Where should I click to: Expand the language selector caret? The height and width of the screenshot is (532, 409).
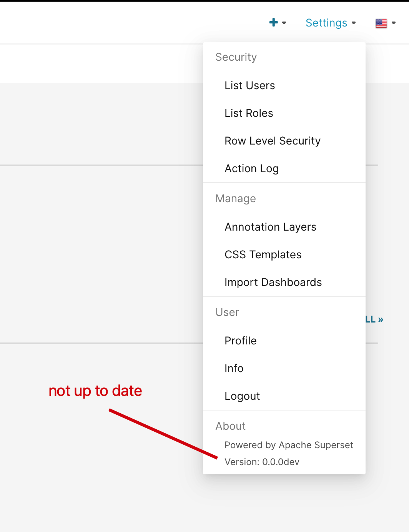point(394,23)
